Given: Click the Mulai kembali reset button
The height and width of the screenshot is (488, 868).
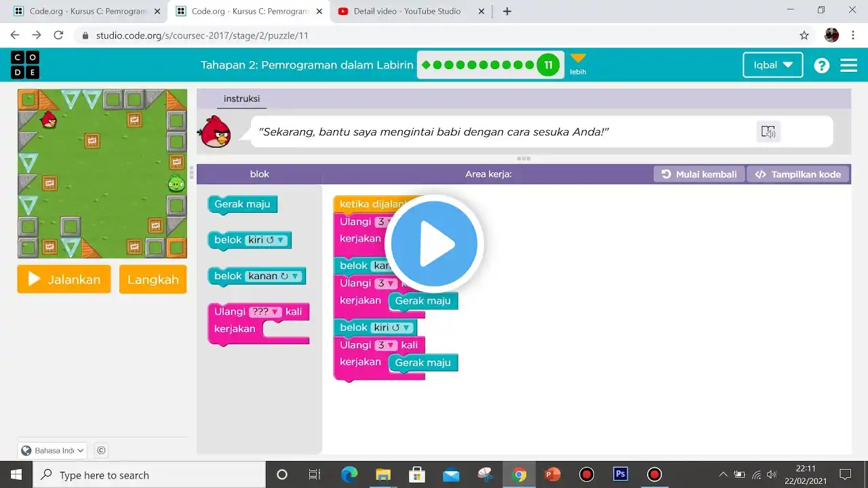Looking at the screenshot, I should 699,174.
